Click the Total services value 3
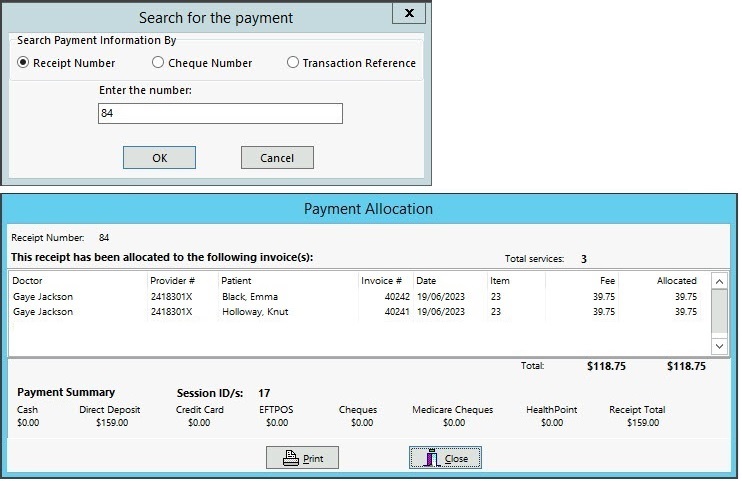This screenshot has height=481, width=742. 583,259
